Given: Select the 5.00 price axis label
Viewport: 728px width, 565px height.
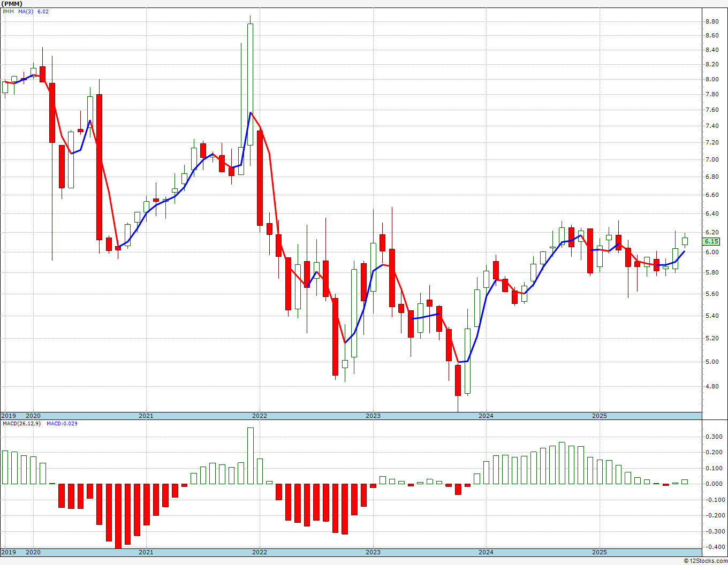Looking at the screenshot, I should point(712,362).
